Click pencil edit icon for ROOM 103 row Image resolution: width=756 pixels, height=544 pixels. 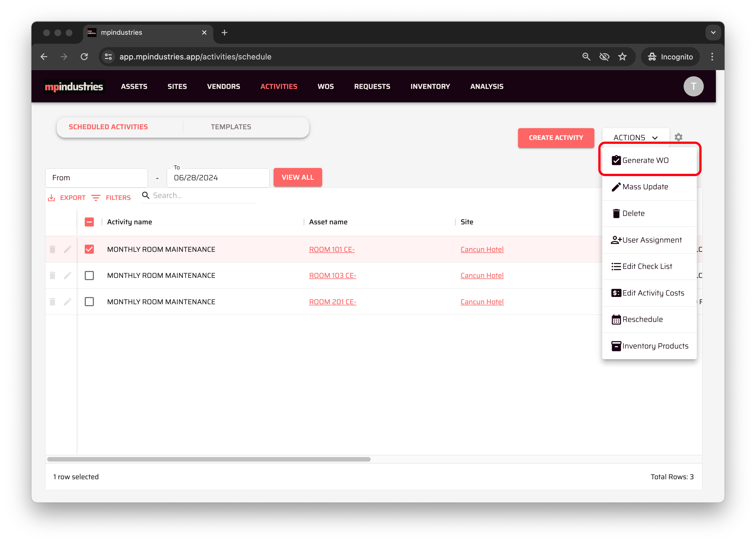point(68,275)
